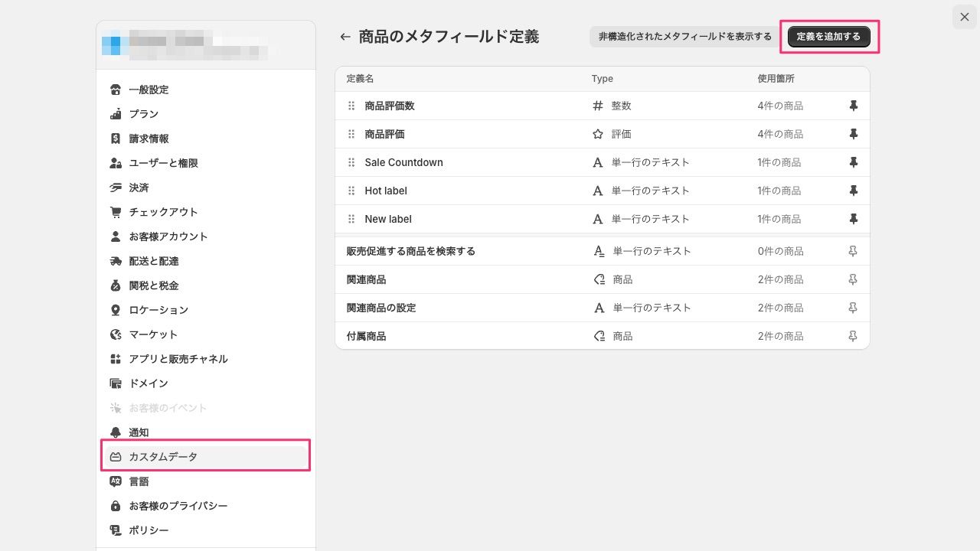Close the settings panel with X
Screen dimensions: 980x551
[965, 17]
